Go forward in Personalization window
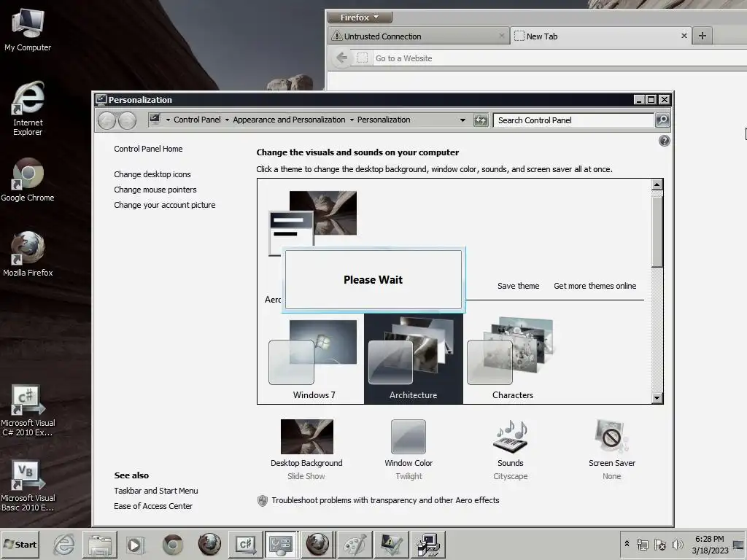 coord(127,120)
